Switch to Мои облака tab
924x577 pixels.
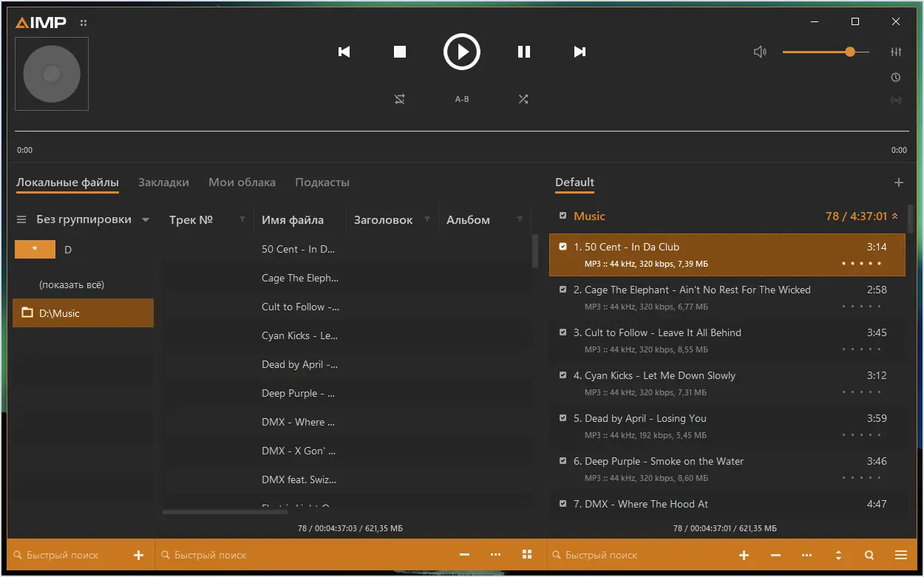pyautogui.click(x=242, y=182)
